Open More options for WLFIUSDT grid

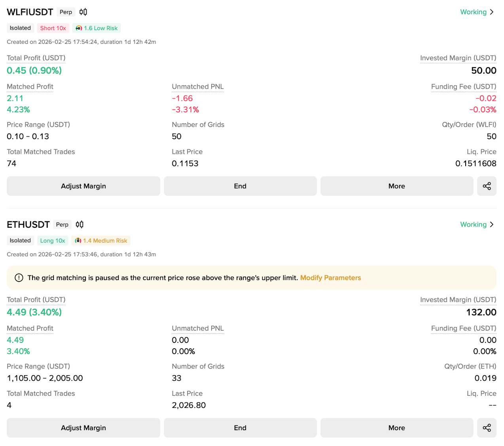tap(396, 186)
